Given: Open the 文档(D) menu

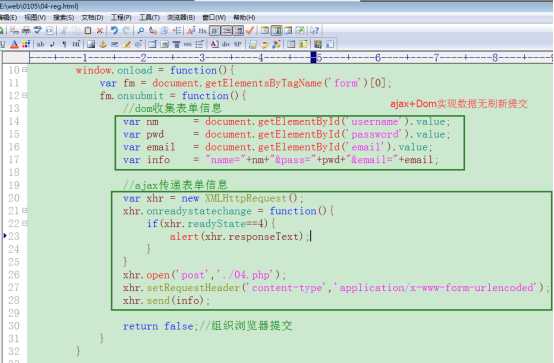Looking at the screenshot, I should tap(92, 17).
